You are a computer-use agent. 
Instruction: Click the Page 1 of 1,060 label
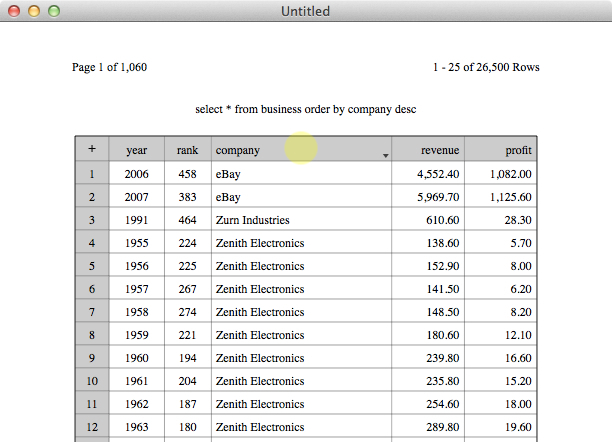tap(109, 67)
